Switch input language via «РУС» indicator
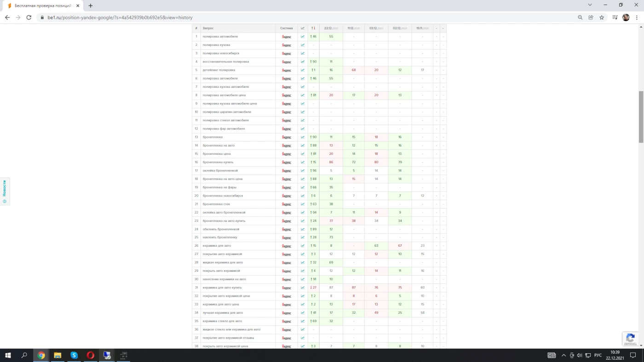This screenshot has height=362, width=644. [x=598, y=355]
